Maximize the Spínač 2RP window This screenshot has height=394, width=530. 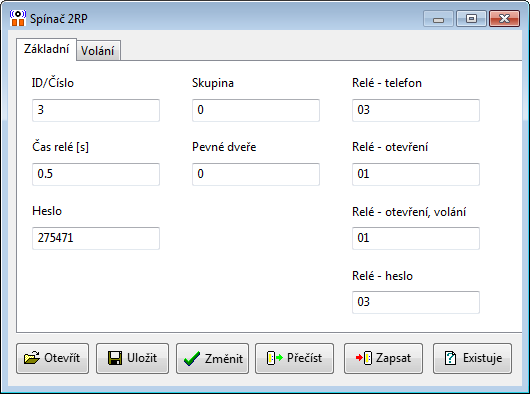coord(471,18)
